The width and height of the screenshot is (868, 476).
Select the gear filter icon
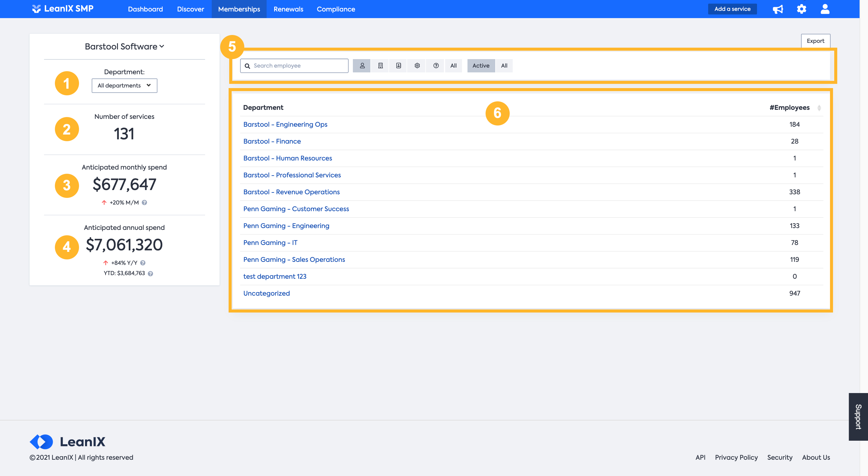(x=417, y=66)
